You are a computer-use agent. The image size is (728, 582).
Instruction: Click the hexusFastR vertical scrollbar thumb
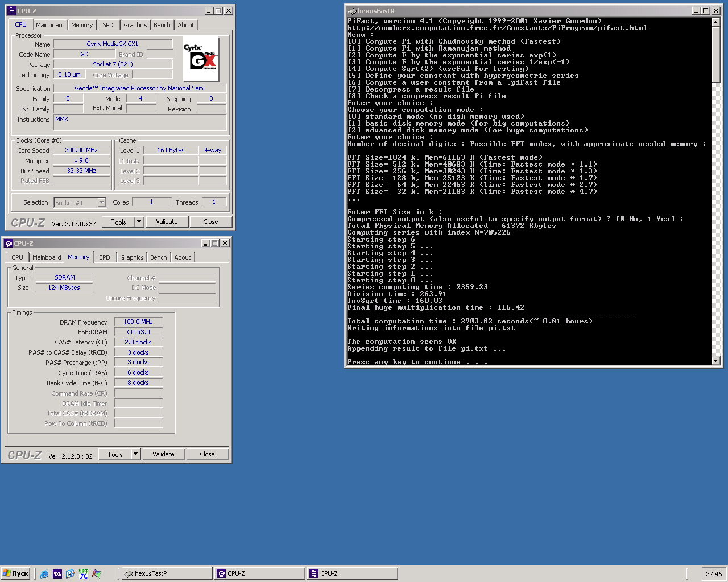click(x=715, y=55)
